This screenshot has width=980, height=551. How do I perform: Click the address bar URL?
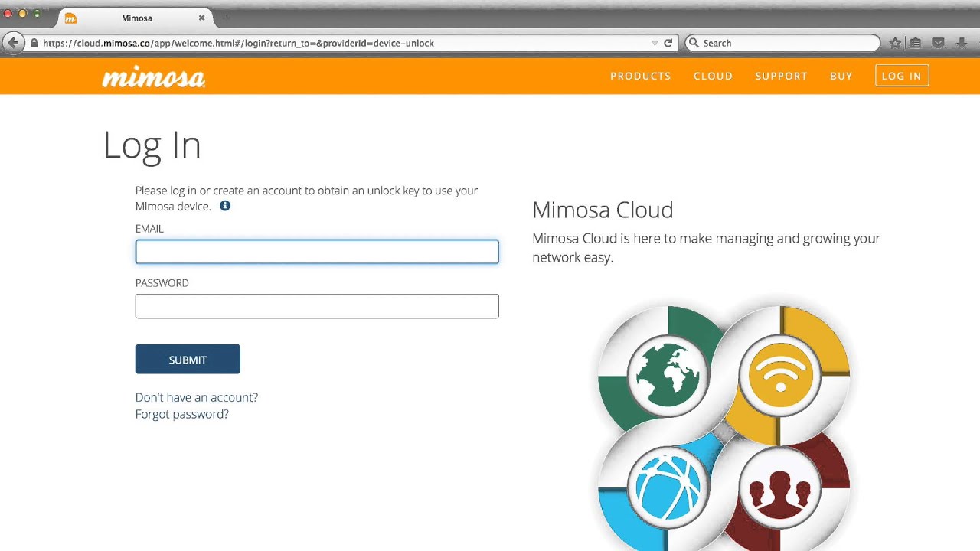(238, 44)
